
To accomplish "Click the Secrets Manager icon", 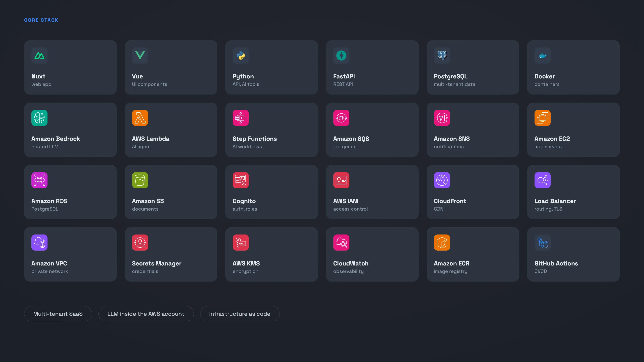I will pos(140,243).
